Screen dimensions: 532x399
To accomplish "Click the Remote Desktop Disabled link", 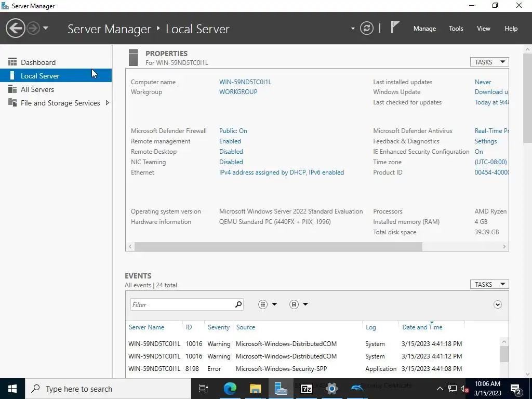I will [231, 152].
